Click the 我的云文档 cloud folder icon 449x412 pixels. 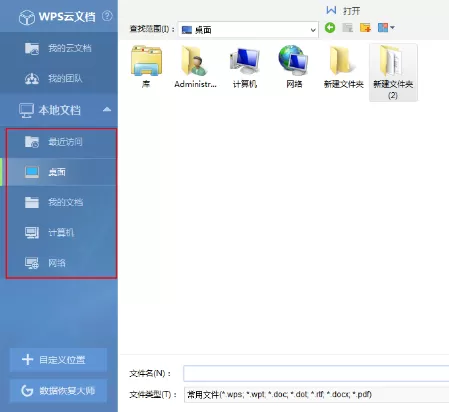[32, 48]
